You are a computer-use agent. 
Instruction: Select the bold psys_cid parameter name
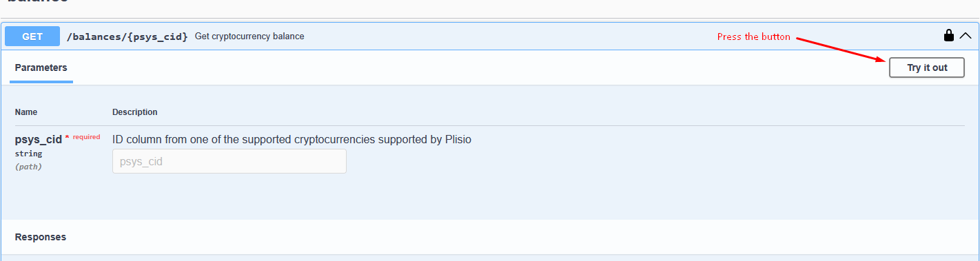pyautogui.click(x=39, y=139)
